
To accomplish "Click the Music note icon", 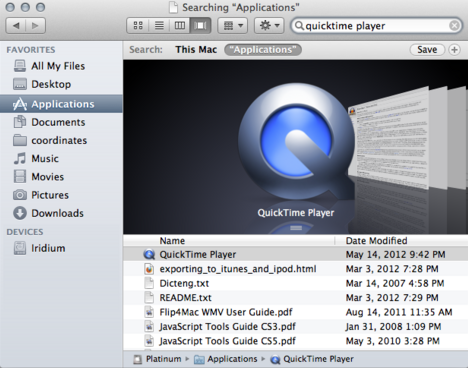I will [20, 158].
